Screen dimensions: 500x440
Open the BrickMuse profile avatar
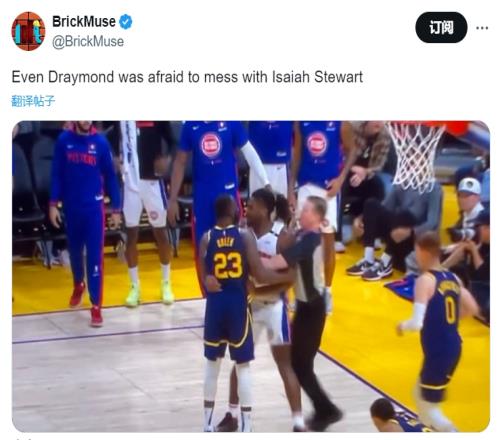pos(28,31)
